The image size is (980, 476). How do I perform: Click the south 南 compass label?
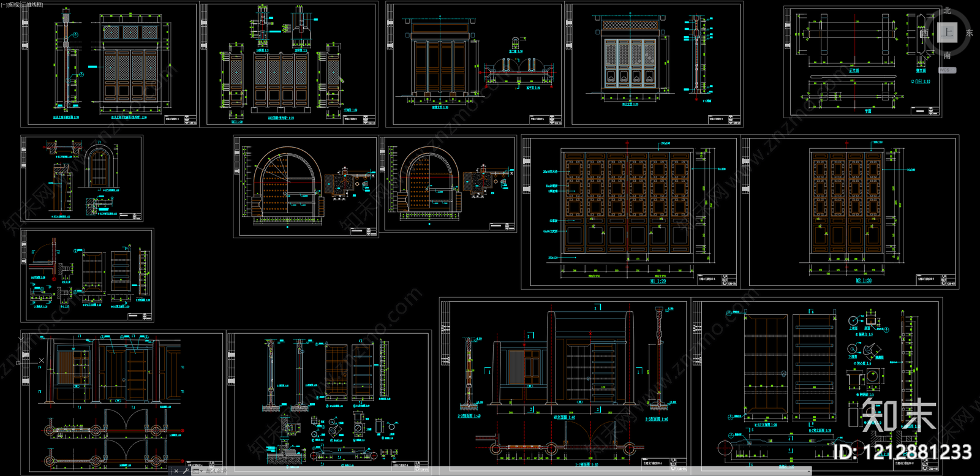pos(947,56)
